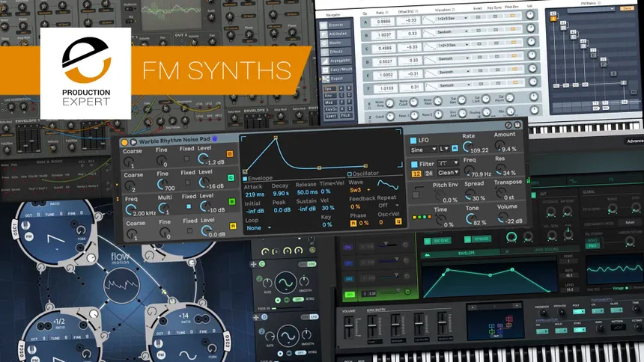
Task: Switch to the Envelope tab in Operator
Action: tap(258, 179)
